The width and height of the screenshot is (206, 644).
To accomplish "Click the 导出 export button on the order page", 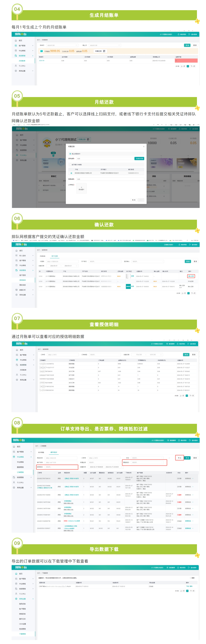I will 179,458.
